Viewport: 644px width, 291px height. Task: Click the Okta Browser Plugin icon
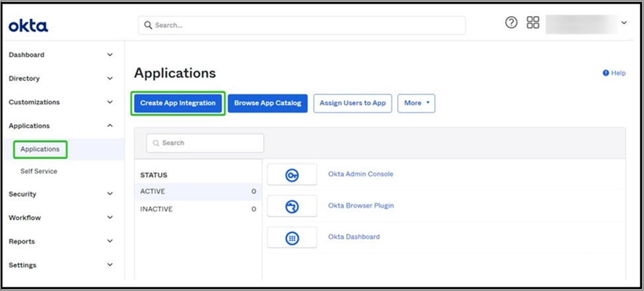coord(292,206)
